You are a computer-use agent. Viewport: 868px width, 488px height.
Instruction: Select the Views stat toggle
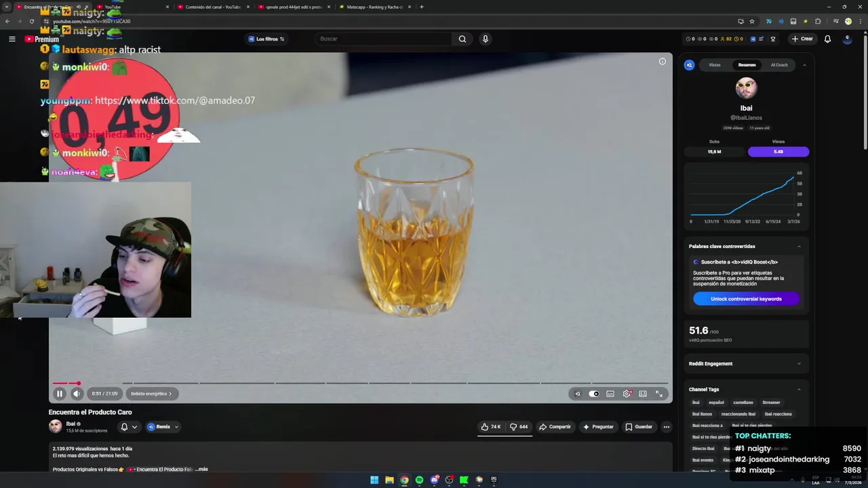778,152
